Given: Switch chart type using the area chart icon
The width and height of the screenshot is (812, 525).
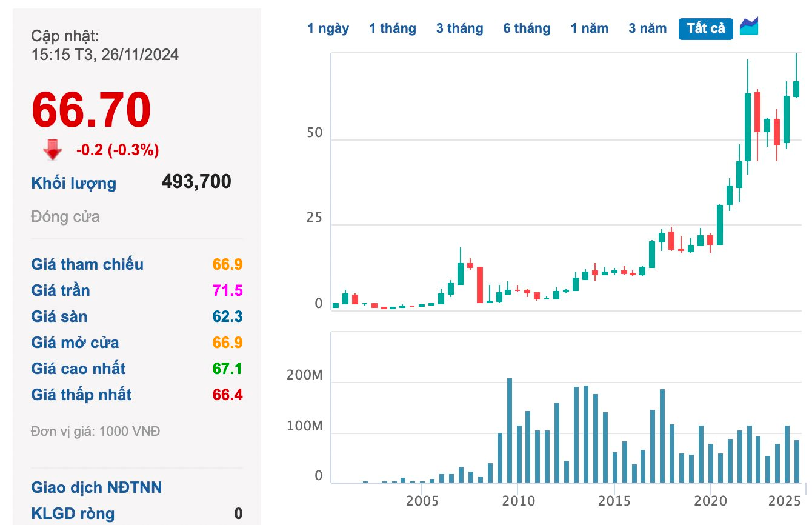Looking at the screenshot, I should (x=749, y=27).
